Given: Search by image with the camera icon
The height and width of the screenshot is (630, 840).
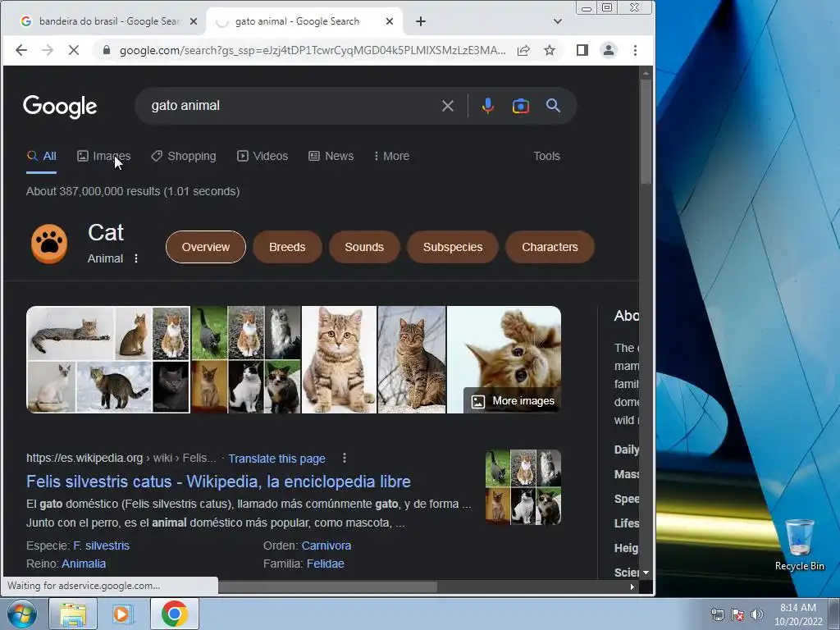Looking at the screenshot, I should click(x=520, y=106).
